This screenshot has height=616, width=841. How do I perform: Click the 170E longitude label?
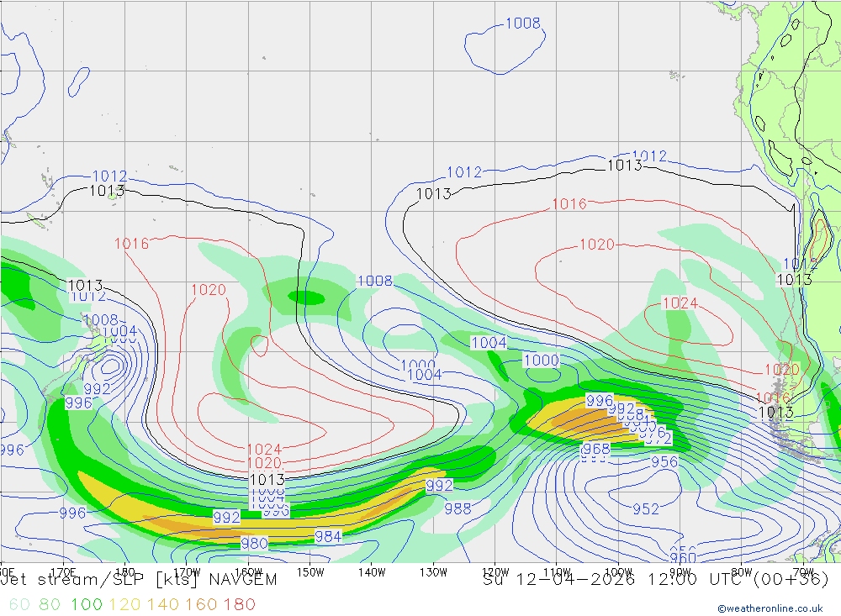click(63, 572)
